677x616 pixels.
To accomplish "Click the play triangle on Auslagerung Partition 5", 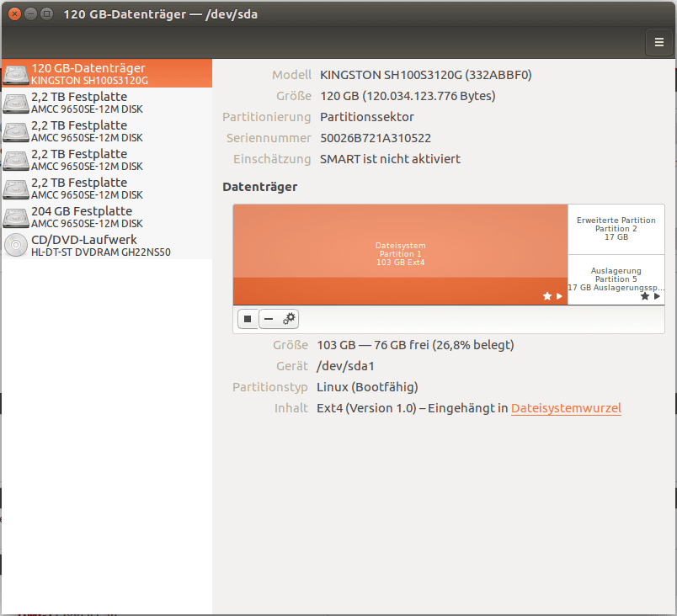I will pos(657,296).
